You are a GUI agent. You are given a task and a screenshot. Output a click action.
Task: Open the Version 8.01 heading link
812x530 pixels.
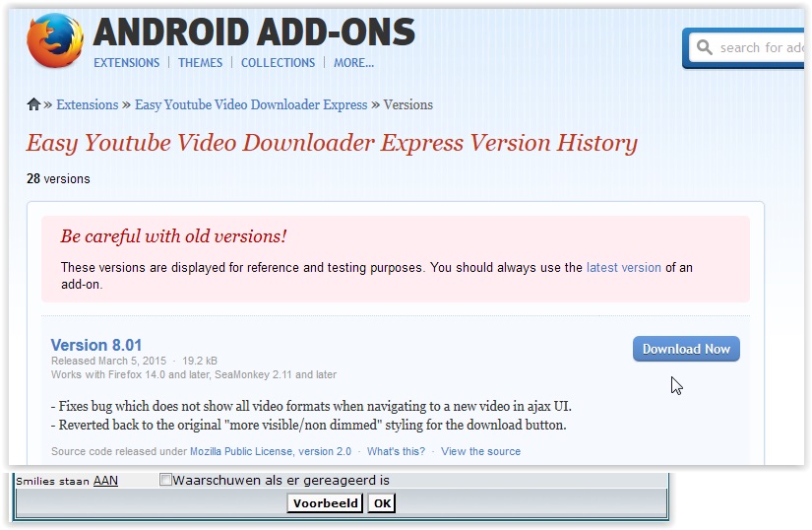[96, 345]
